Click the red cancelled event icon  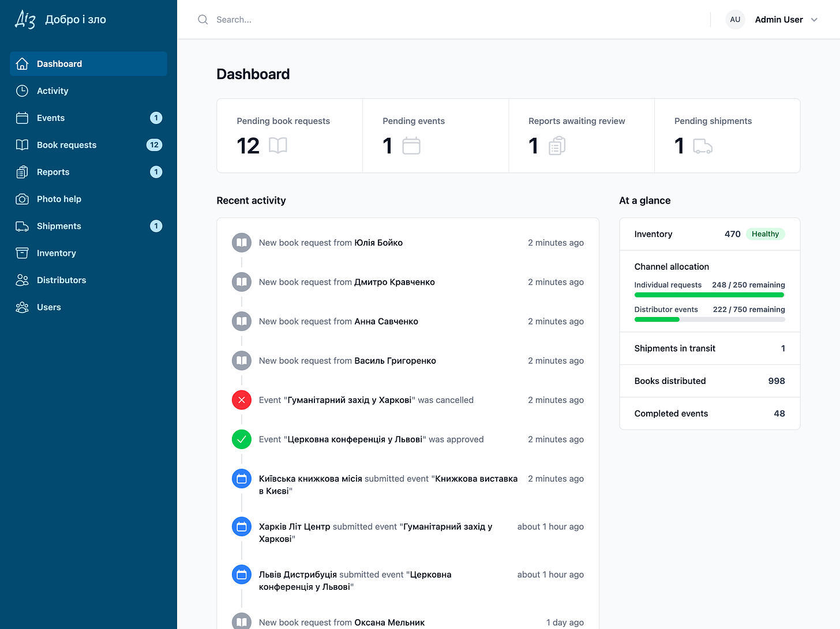(x=242, y=400)
